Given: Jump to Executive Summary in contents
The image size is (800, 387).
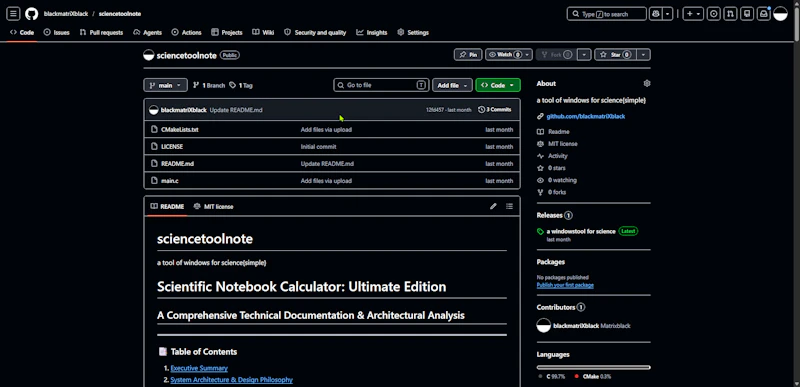Looking at the screenshot, I should [199, 368].
